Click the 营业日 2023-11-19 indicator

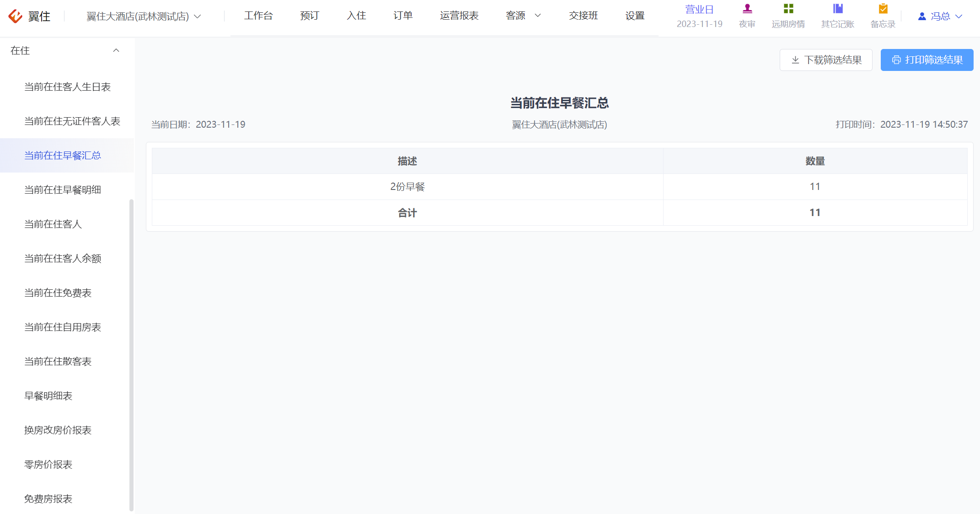(700, 16)
